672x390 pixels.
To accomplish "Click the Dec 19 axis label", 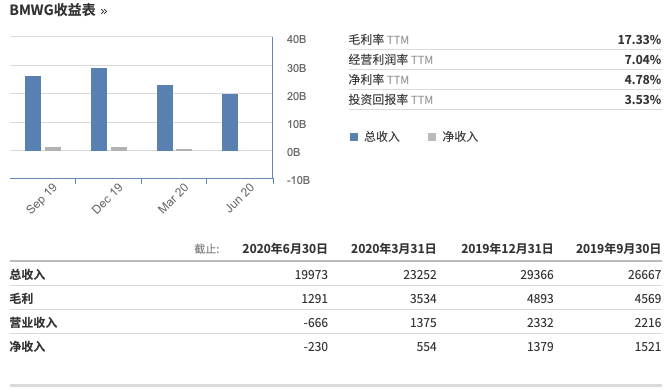I will click(x=107, y=198).
